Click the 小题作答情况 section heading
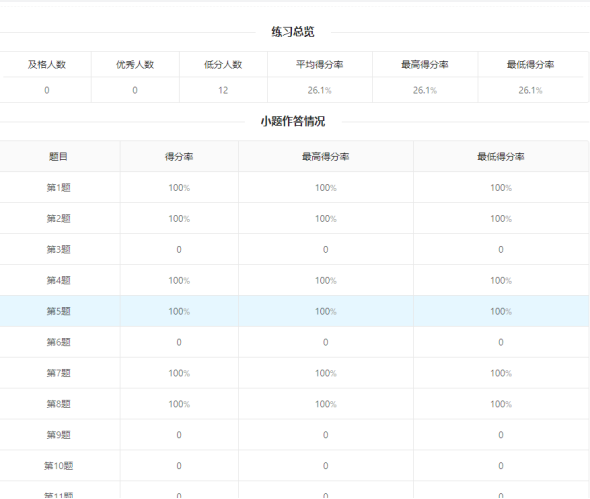 [293, 121]
